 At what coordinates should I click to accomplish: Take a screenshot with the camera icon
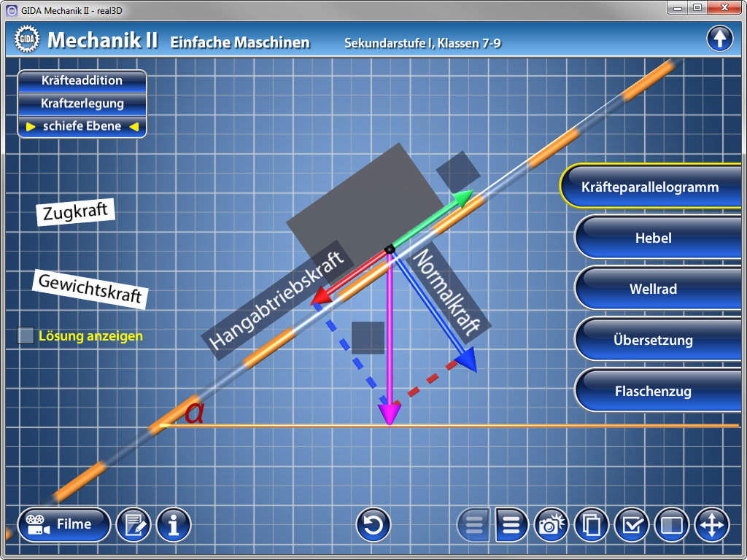552,524
